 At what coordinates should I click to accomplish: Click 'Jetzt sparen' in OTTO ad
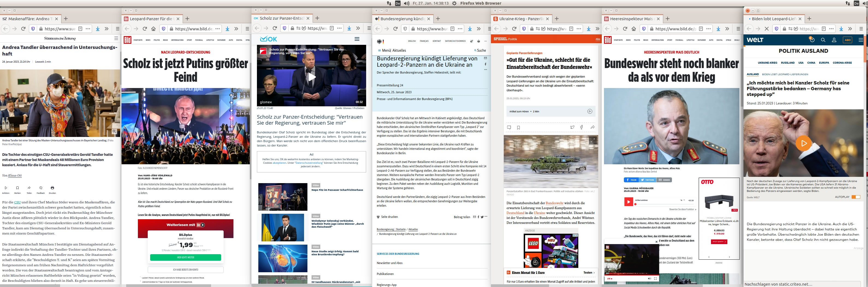(719, 241)
